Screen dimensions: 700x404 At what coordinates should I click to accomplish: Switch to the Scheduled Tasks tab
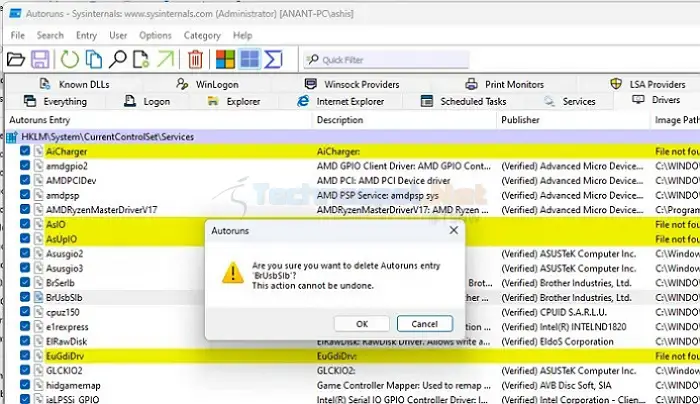point(463,101)
